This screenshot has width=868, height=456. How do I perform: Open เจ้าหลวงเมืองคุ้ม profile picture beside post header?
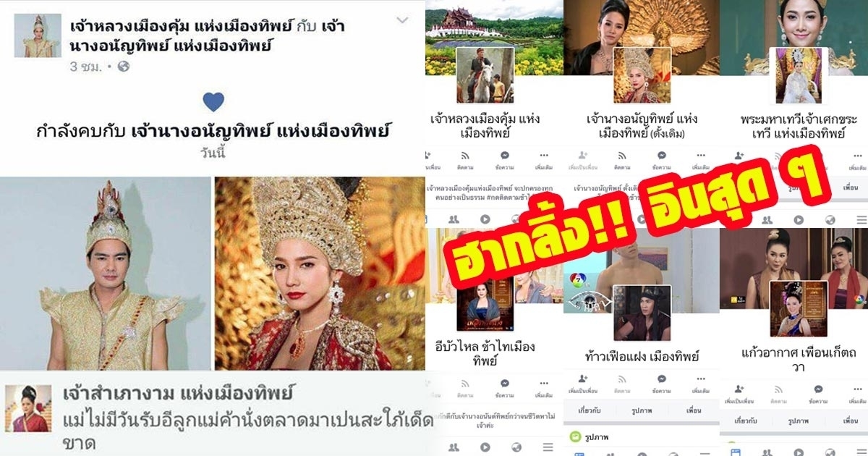click(x=38, y=36)
